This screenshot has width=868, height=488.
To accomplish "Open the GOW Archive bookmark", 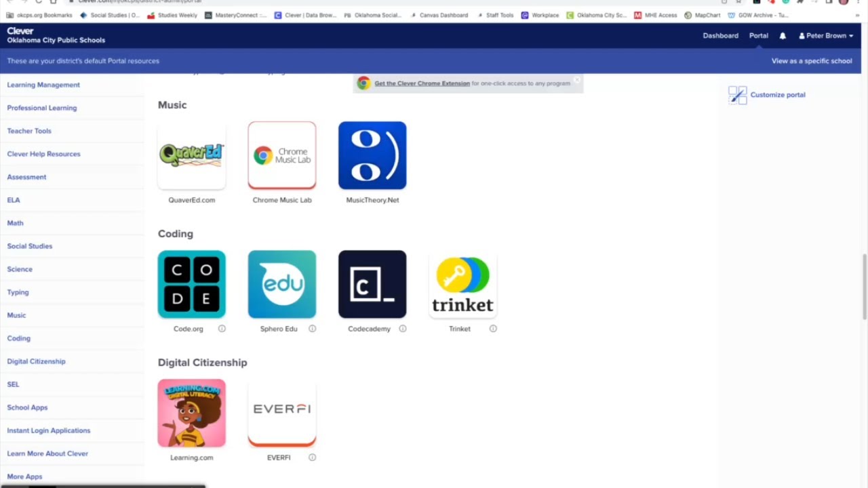I will (x=758, y=15).
